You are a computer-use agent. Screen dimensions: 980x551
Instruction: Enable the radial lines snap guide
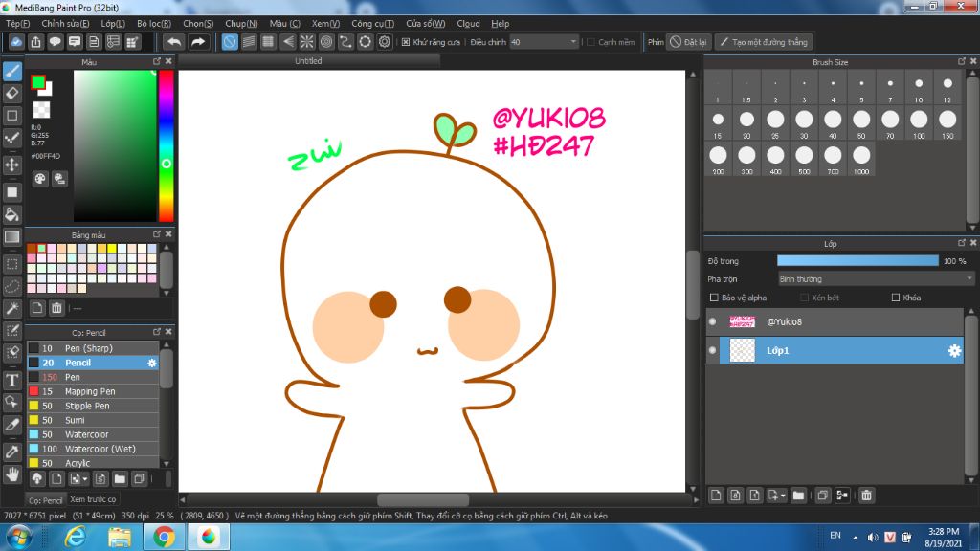coord(307,42)
